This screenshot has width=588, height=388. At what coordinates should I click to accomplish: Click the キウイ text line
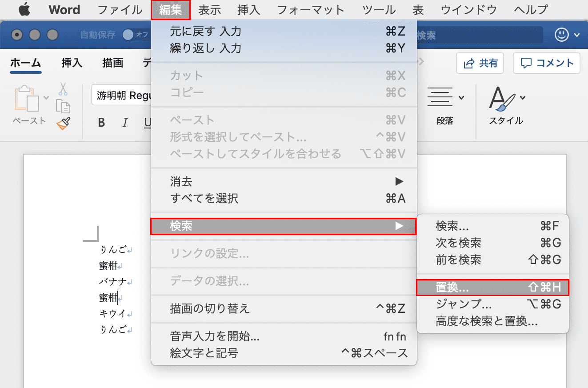coord(113,313)
